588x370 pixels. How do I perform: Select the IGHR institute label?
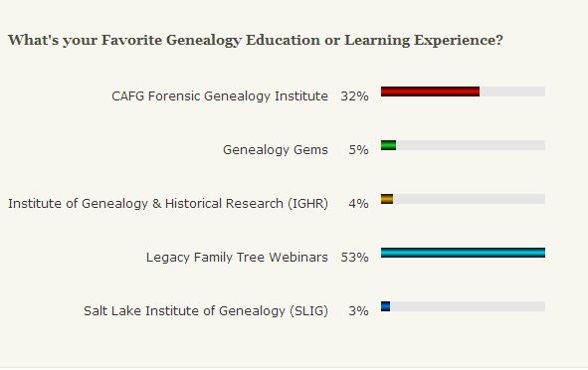pyautogui.click(x=168, y=204)
